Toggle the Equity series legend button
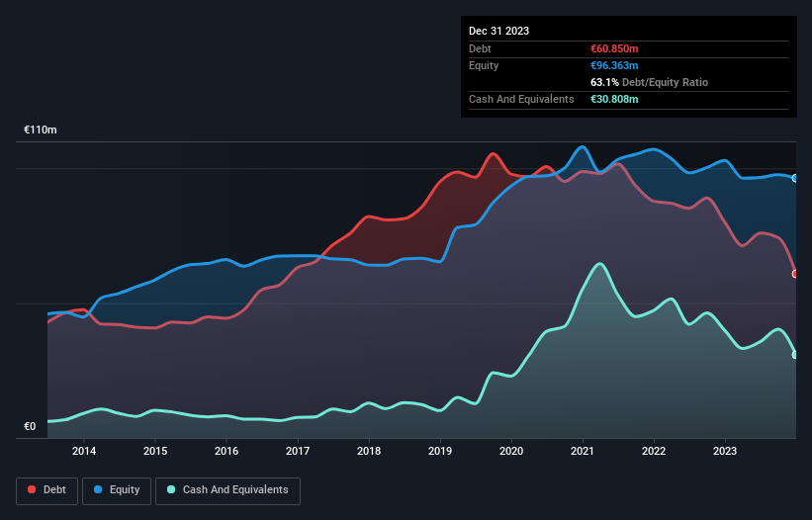This screenshot has width=812, height=520. coord(117,490)
